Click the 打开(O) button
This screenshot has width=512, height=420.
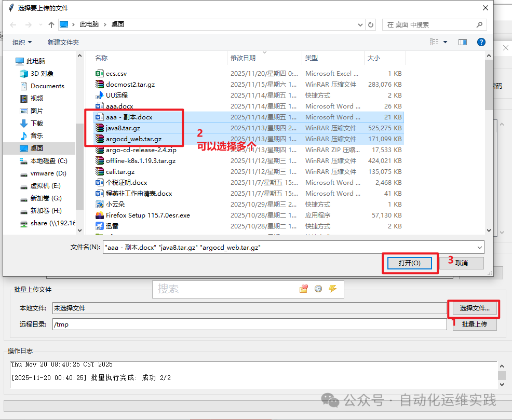[410, 263]
